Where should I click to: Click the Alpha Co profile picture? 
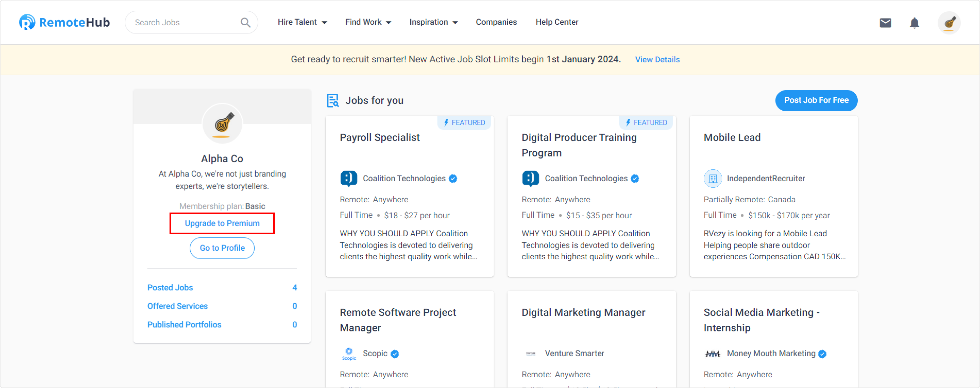click(x=222, y=123)
